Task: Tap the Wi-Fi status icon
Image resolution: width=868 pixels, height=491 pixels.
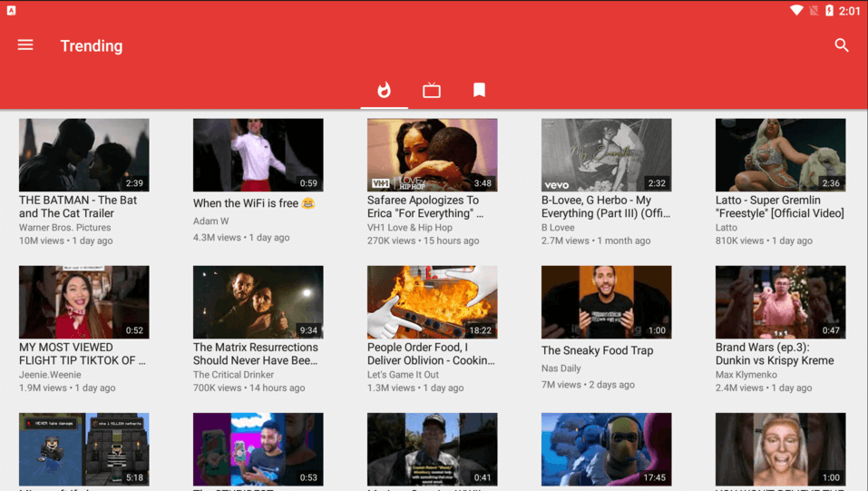Action: pos(795,11)
